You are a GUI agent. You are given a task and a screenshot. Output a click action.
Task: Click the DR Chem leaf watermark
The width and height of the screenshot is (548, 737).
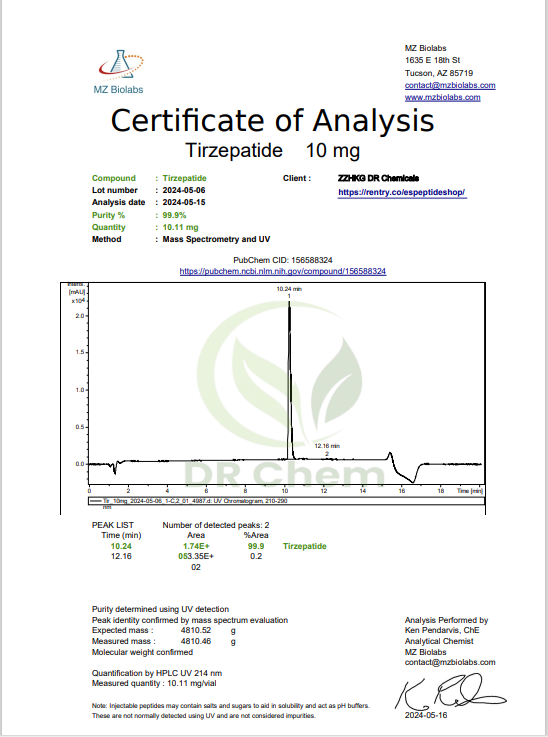tap(281, 395)
